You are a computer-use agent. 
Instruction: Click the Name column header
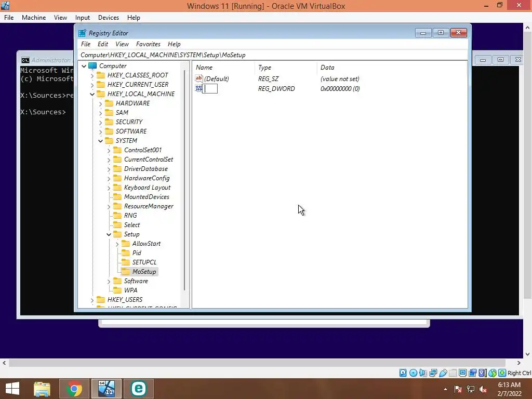(x=224, y=68)
